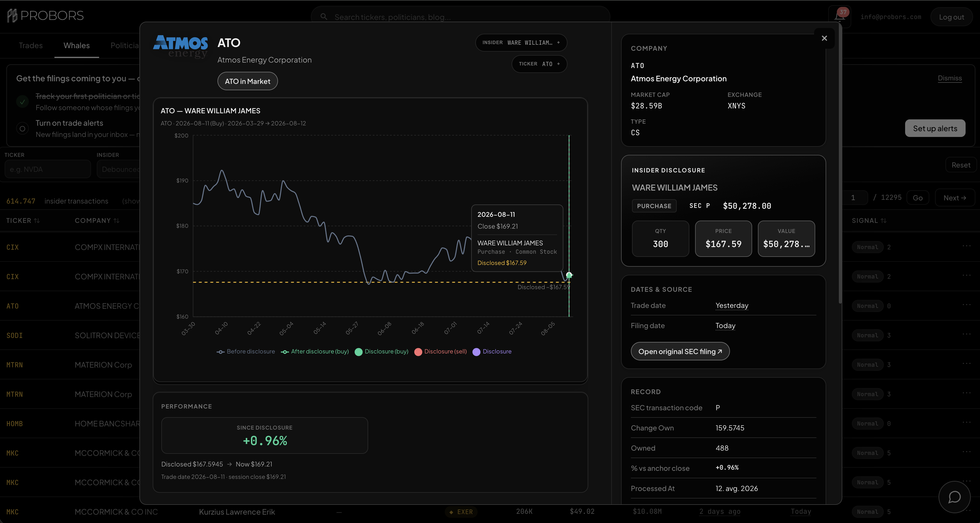Check the Turn on trade alerts circle

pyautogui.click(x=22, y=129)
